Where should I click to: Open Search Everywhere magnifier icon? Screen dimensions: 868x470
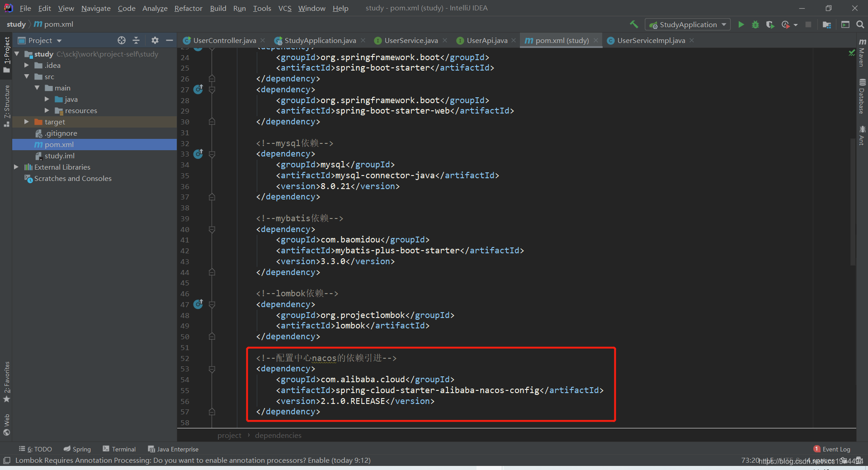860,24
